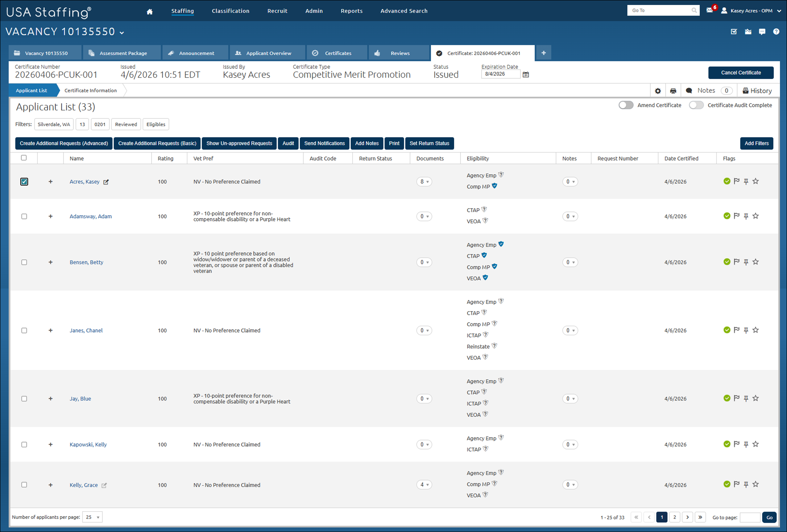787x532 pixels.
Task: Click the green check flag for Janes, Chanel
Action: tap(727, 330)
